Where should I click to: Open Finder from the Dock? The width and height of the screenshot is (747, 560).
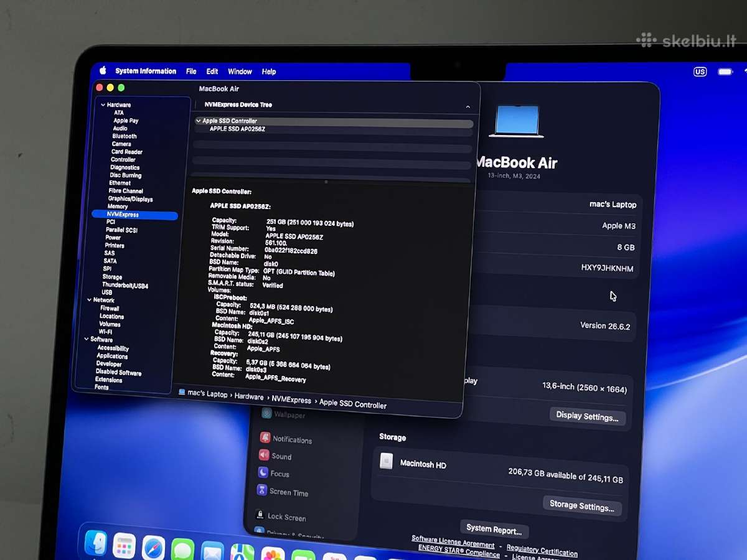point(96,543)
